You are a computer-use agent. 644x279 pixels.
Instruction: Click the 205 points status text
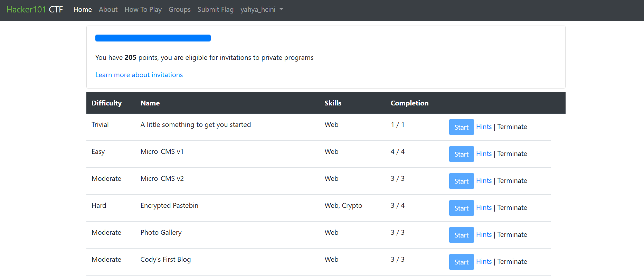click(x=205, y=57)
